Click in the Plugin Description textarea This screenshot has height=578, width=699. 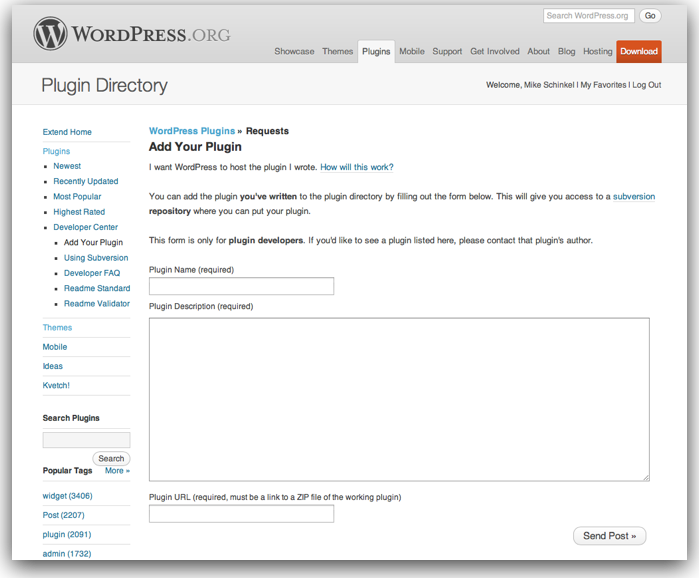[x=399, y=399]
